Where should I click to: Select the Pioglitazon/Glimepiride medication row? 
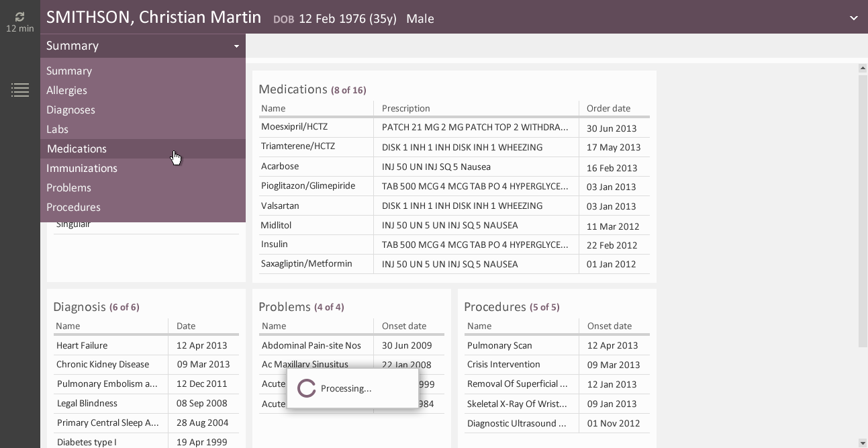pyautogui.click(x=454, y=186)
